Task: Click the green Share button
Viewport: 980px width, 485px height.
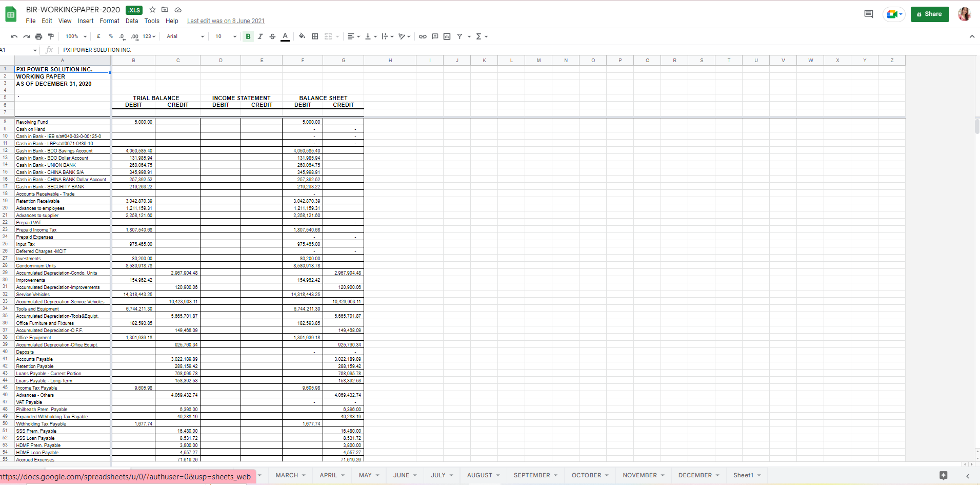Action: coord(930,14)
